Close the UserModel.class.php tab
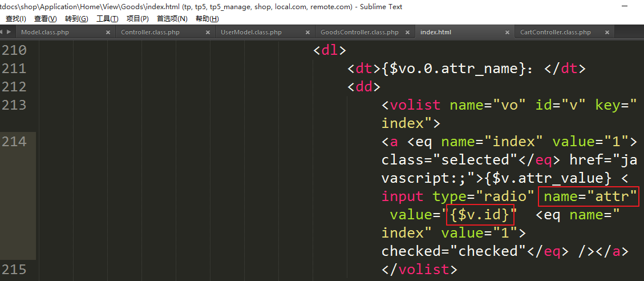Viewport: 644px width, 281px height. 307,33
